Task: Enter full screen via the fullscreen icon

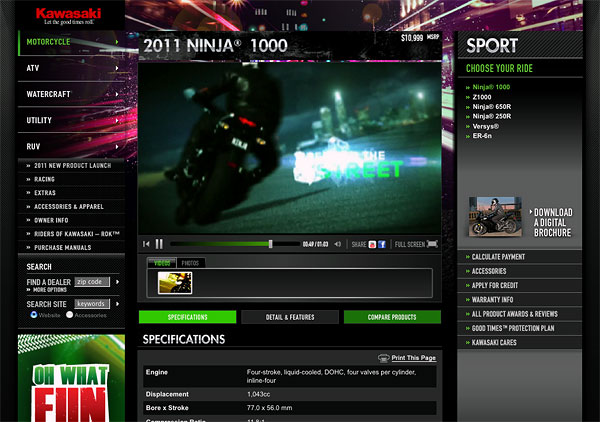Action: click(432, 244)
